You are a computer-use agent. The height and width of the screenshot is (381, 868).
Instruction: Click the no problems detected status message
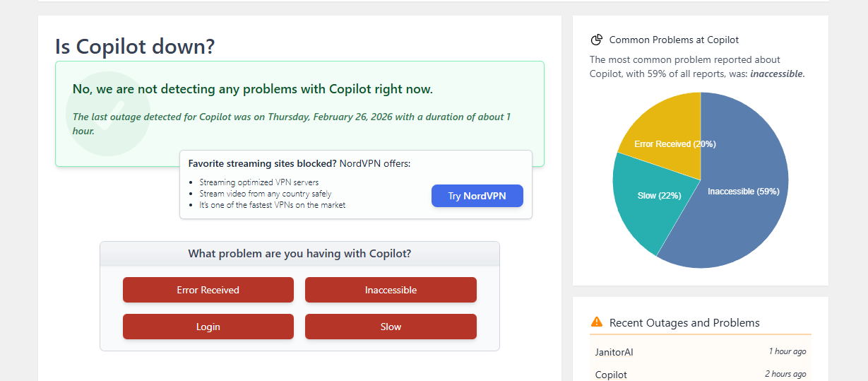[x=252, y=89]
